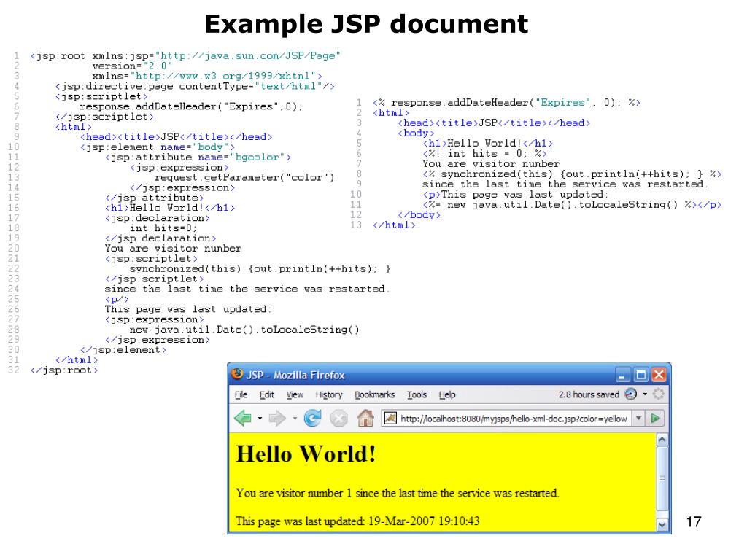Click the scrollbar down arrow
Viewport: 747px width, 560px height.
(x=662, y=524)
